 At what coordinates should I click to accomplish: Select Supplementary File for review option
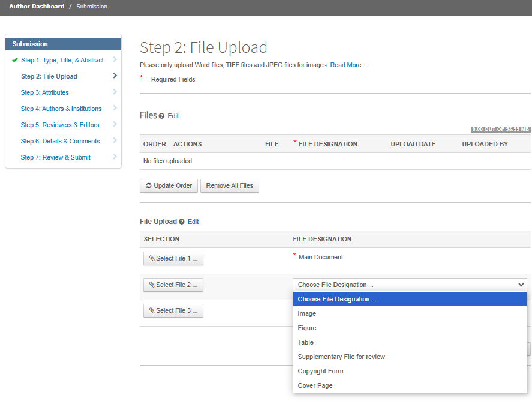410,357
